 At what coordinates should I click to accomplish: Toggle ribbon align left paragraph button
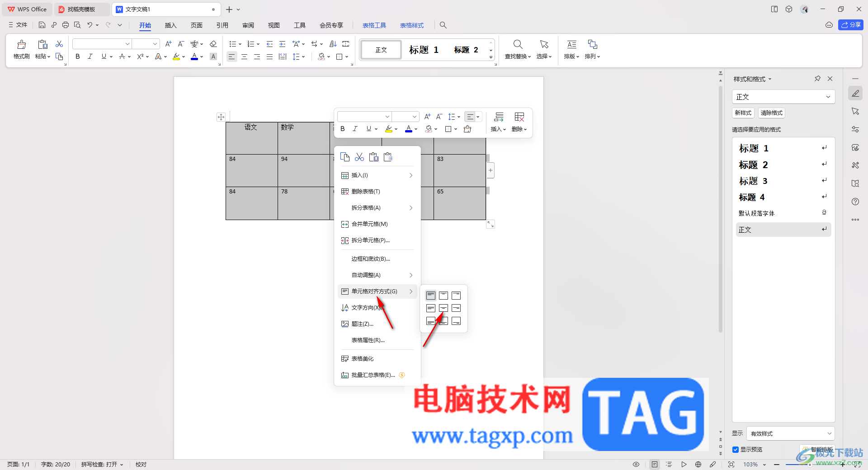click(x=231, y=56)
